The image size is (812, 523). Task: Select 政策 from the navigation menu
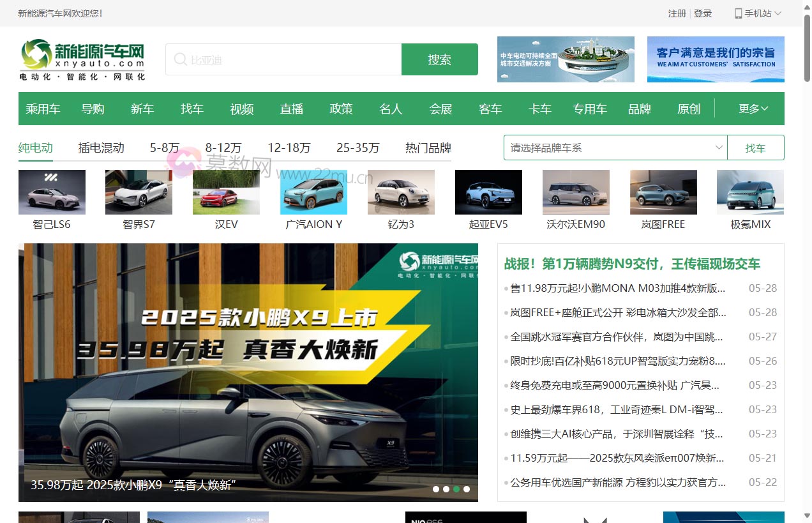(341, 109)
